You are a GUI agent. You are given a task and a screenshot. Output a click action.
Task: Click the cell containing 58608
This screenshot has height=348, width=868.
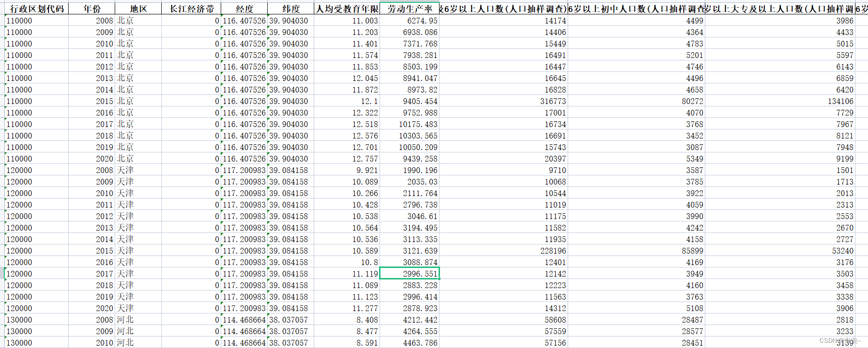tap(503, 320)
